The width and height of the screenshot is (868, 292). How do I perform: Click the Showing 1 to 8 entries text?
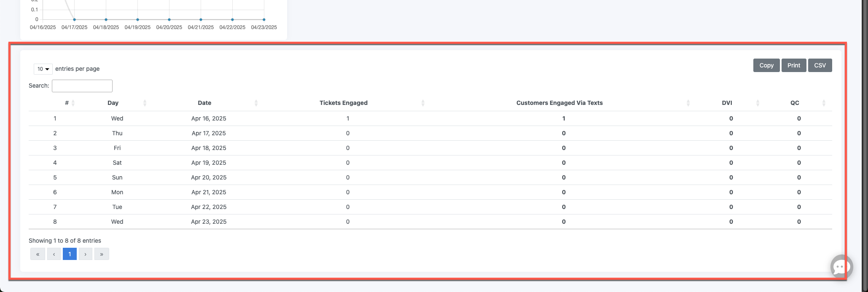pyautogui.click(x=65, y=241)
